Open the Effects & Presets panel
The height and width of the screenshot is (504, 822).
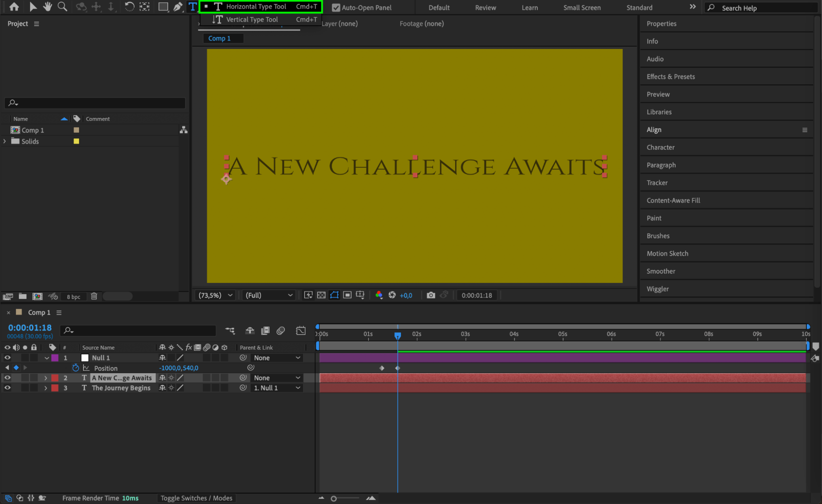670,76
